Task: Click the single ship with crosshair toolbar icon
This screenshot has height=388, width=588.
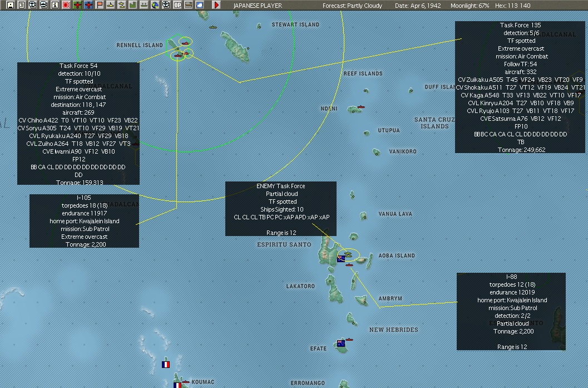Action: tap(33, 5)
